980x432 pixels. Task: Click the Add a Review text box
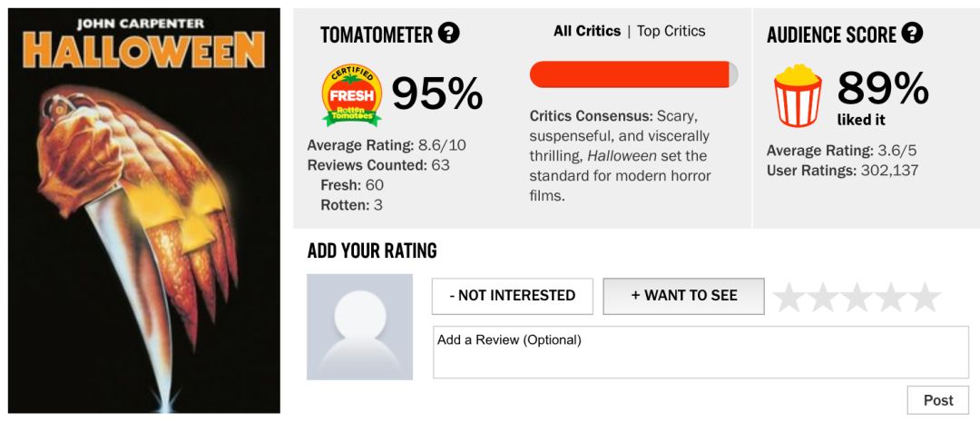pyautogui.click(x=701, y=352)
